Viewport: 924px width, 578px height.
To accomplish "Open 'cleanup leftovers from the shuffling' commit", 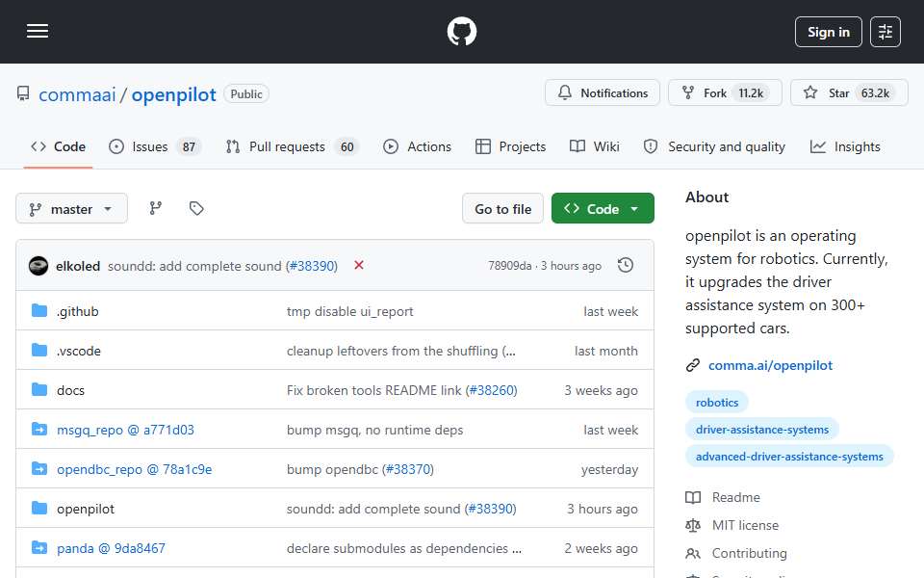I will point(400,351).
